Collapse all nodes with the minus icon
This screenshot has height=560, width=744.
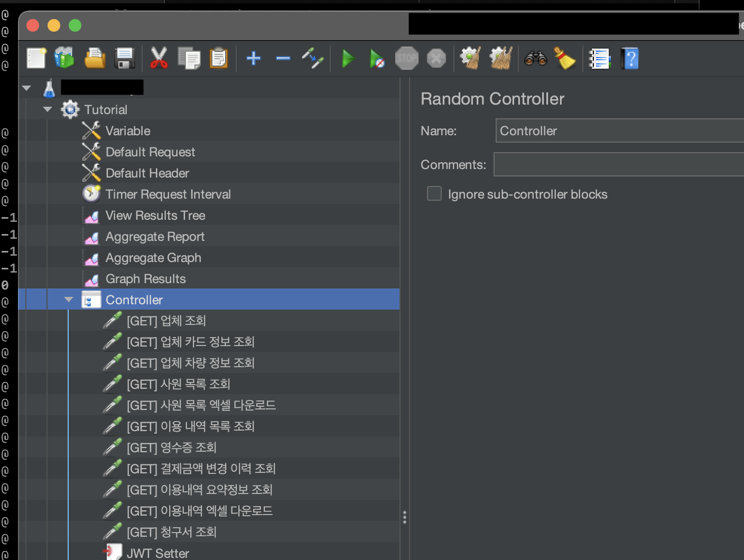pyautogui.click(x=283, y=58)
